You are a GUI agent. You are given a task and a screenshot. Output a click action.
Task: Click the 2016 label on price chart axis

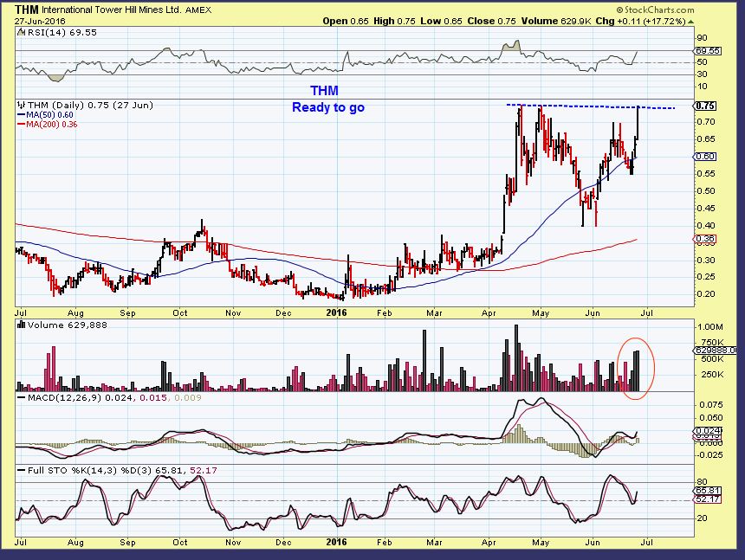[x=337, y=312]
